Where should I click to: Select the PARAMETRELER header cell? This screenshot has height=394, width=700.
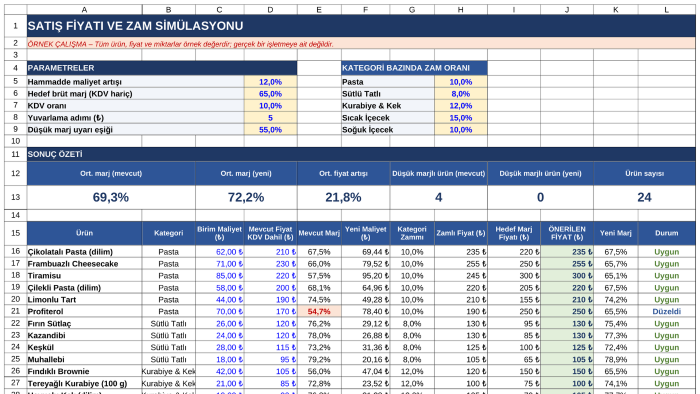pyautogui.click(x=162, y=68)
